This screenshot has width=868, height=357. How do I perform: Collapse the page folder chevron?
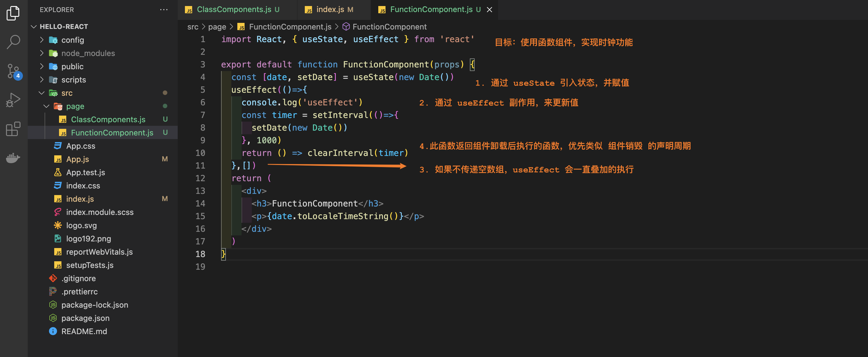46,107
